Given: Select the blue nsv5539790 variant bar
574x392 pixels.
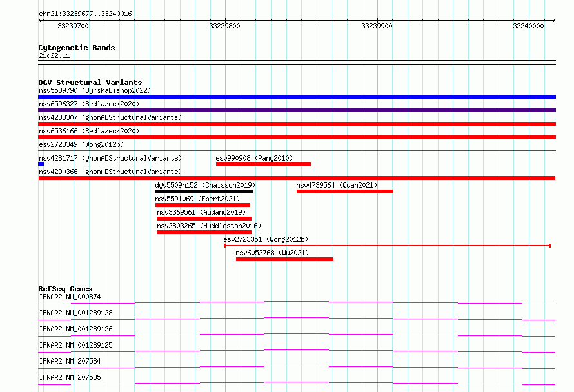Looking at the screenshot, I should coord(297,97).
